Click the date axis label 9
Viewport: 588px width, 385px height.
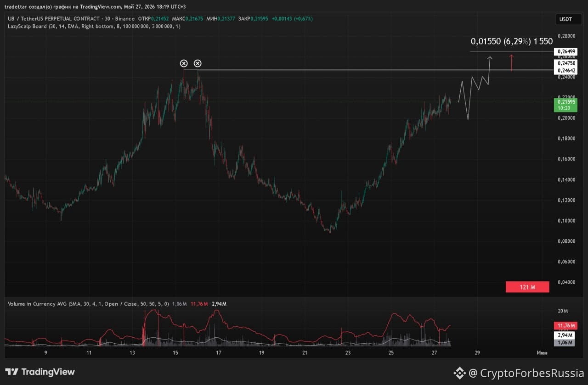coord(45,353)
